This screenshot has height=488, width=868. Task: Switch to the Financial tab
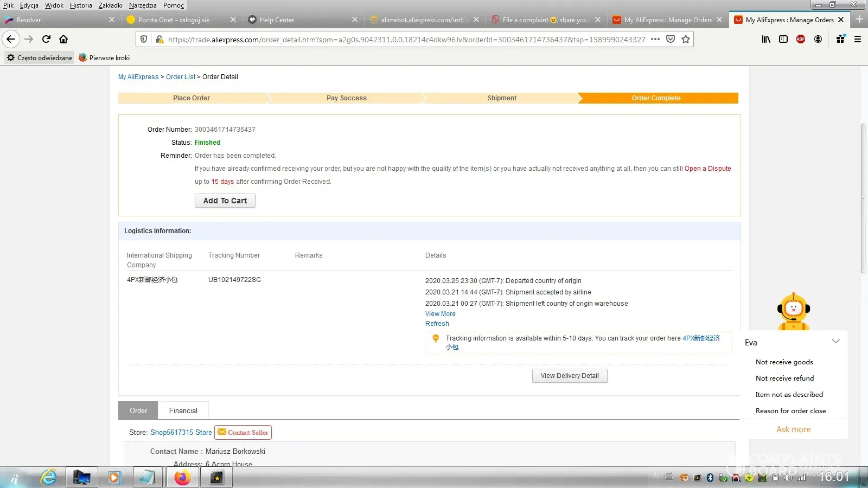click(183, 410)
